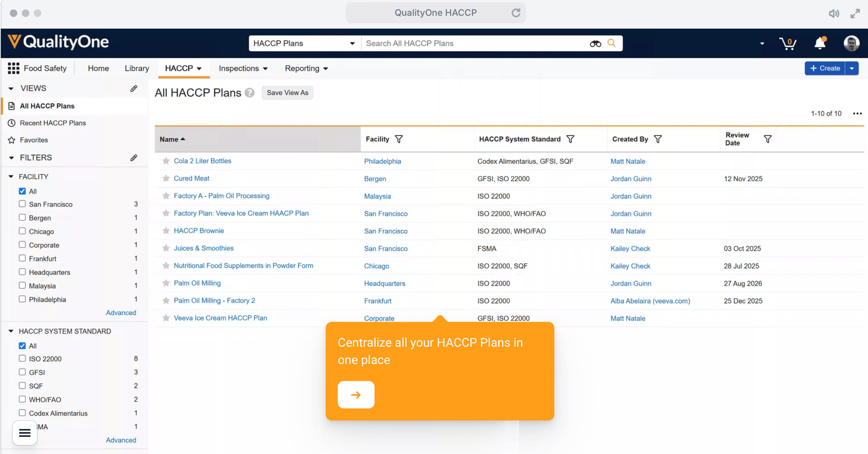Edit views with the VIEWS pencil icon

[134, 89]
